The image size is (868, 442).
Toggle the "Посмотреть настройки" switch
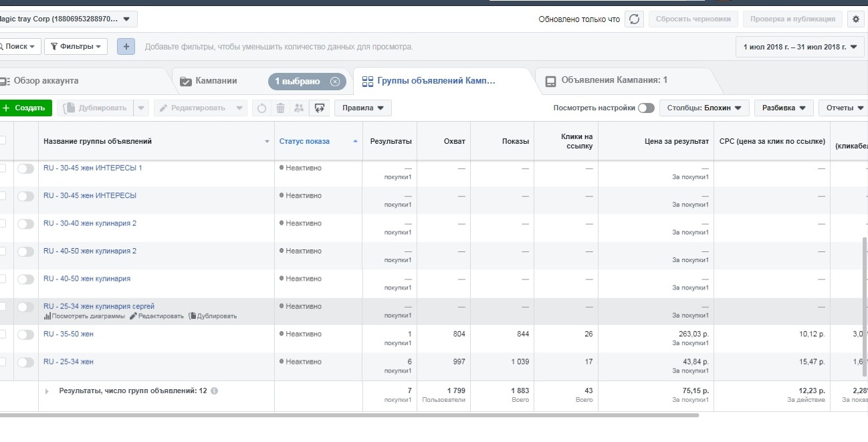point(646,108)
